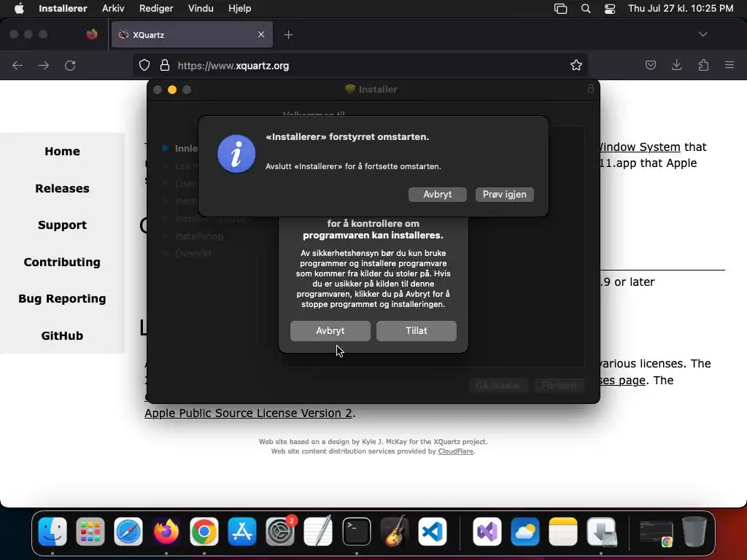Open Finder from the Dock

tap(53, 532)
